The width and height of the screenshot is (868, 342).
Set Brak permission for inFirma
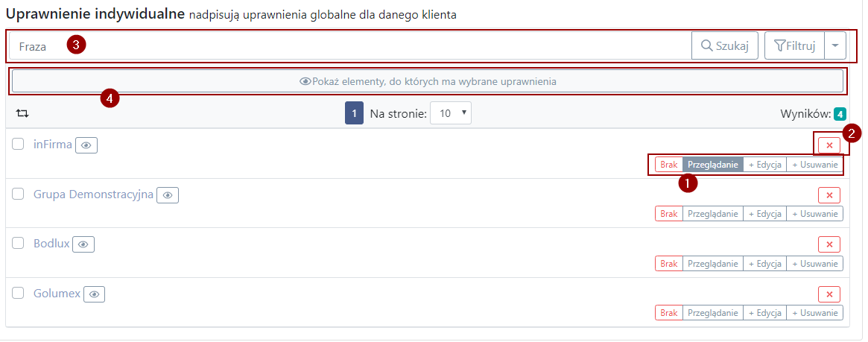[669, 165]
